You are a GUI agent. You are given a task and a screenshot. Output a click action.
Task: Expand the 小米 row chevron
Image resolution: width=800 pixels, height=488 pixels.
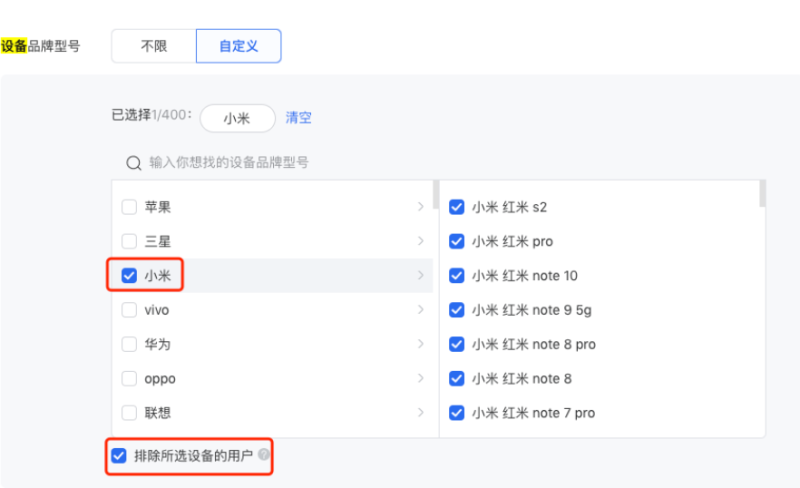tap(421, 275)
